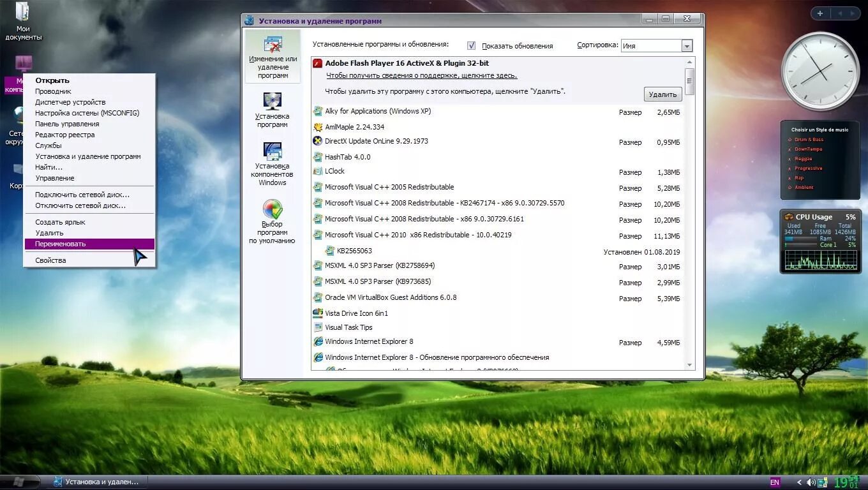Click the Adobe Flash Player red icon

[317, 63]
